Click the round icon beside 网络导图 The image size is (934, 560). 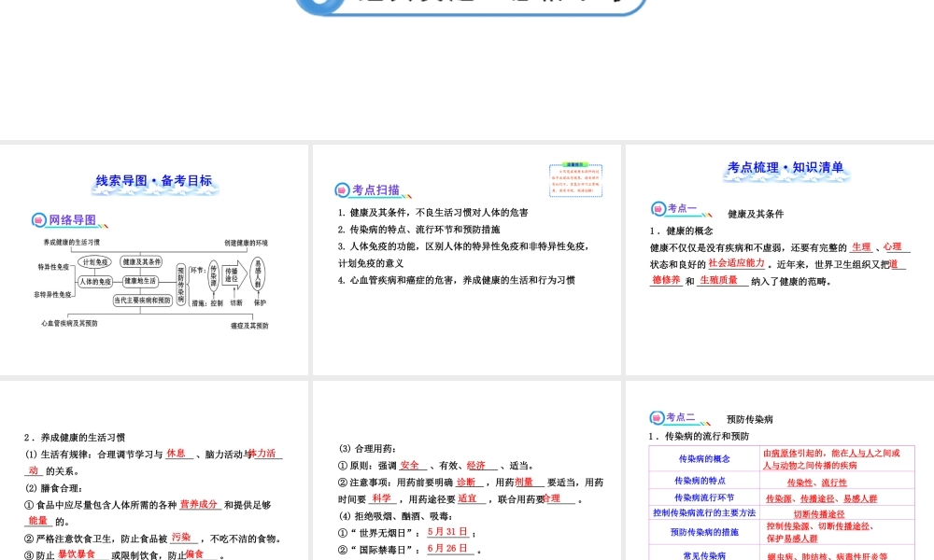(x=38, y=220)
